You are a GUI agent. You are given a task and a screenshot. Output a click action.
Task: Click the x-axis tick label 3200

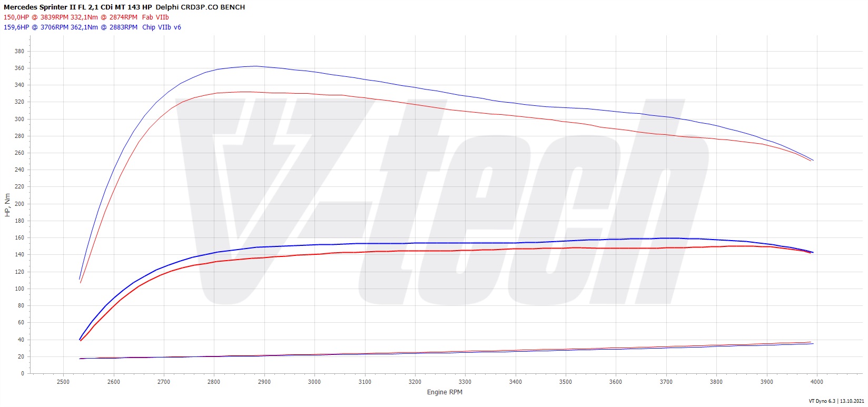click(x=415, y=382)
